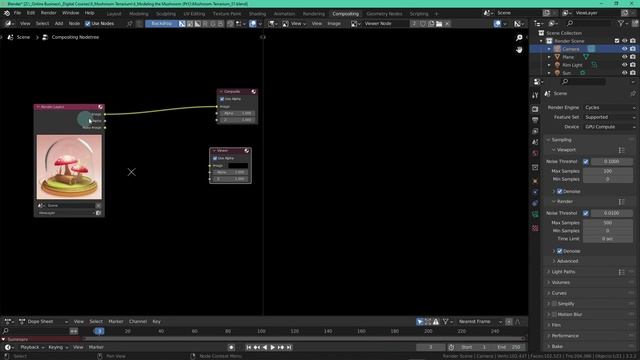
Task: Open the World properties tab icon
Action: coord(535,153)
